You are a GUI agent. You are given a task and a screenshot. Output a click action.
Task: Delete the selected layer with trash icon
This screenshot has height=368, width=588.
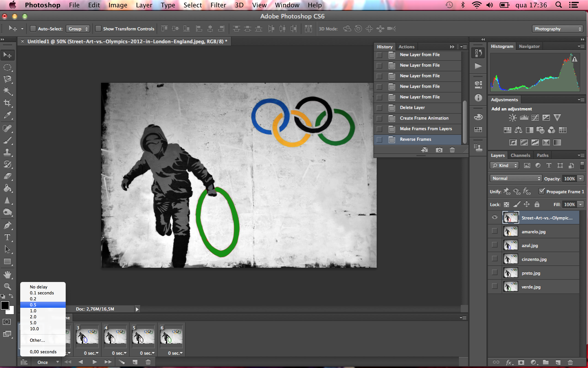[570, 362]
